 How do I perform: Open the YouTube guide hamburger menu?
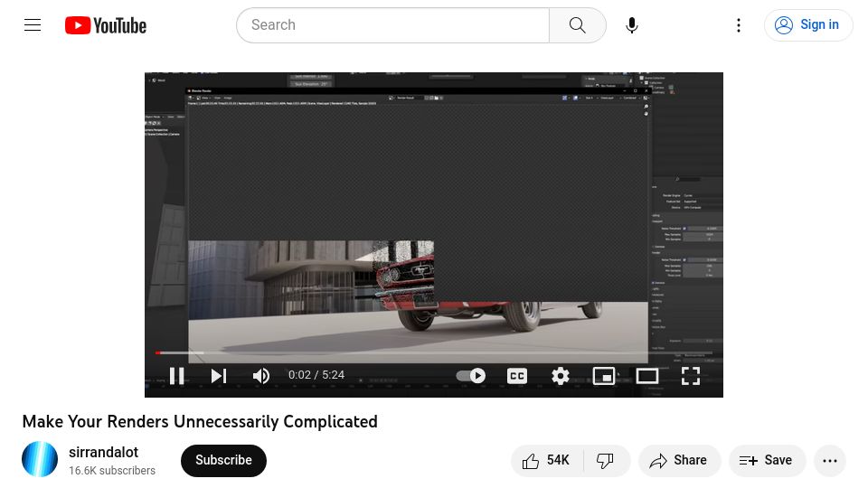click(x=33, y=25)
